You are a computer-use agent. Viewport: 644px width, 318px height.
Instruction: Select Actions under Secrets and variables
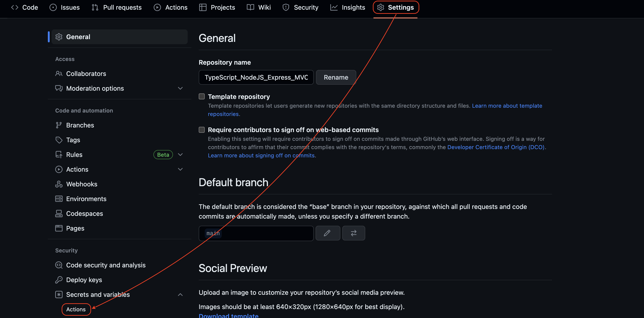(76, 309)
